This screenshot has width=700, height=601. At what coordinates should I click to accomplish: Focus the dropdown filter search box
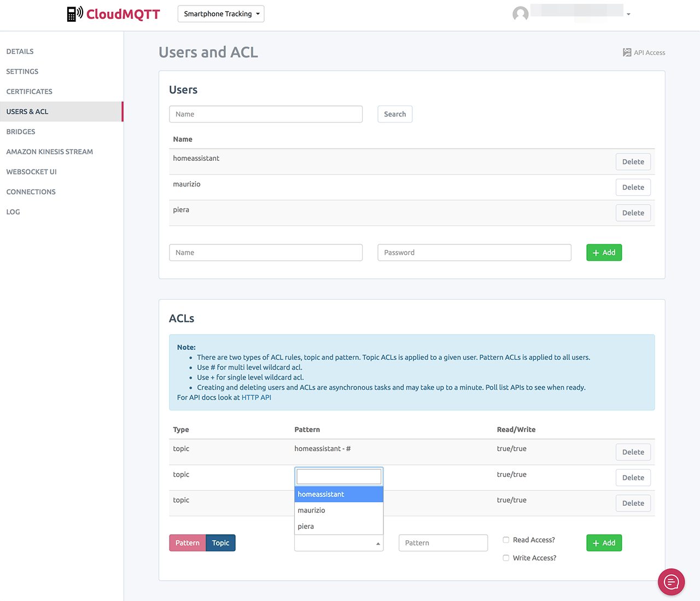pyautogui.click(x=339, y=476)
